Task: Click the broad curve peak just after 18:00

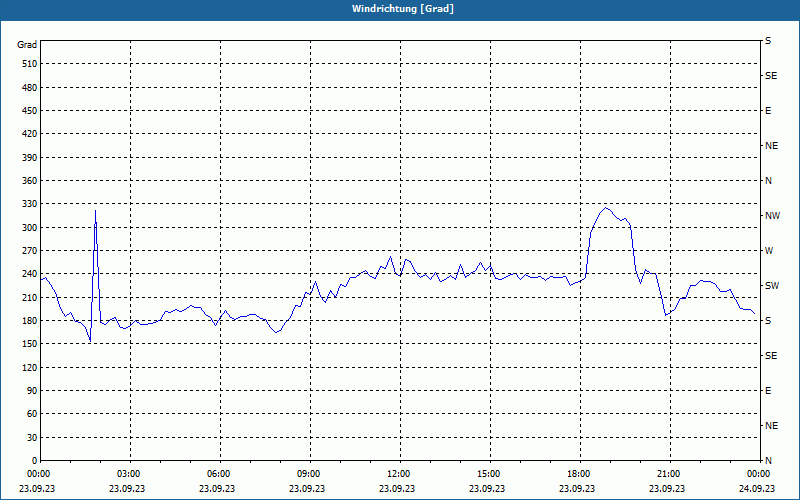Action: 606,208
